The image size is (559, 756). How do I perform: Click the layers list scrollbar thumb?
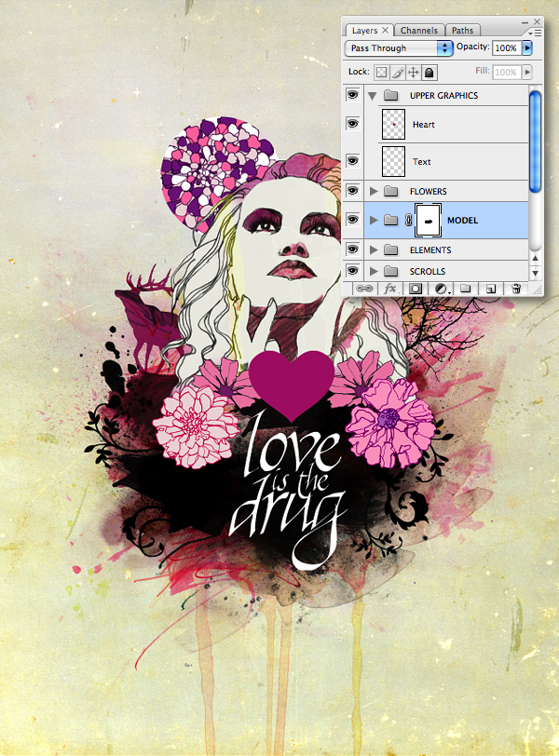click(x=535, y=142)
